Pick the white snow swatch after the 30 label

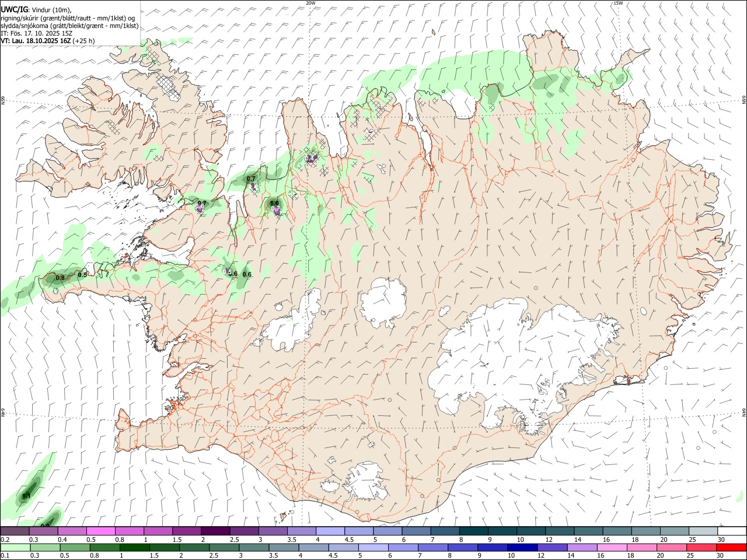pyautogui.click(x=731, y=531)
